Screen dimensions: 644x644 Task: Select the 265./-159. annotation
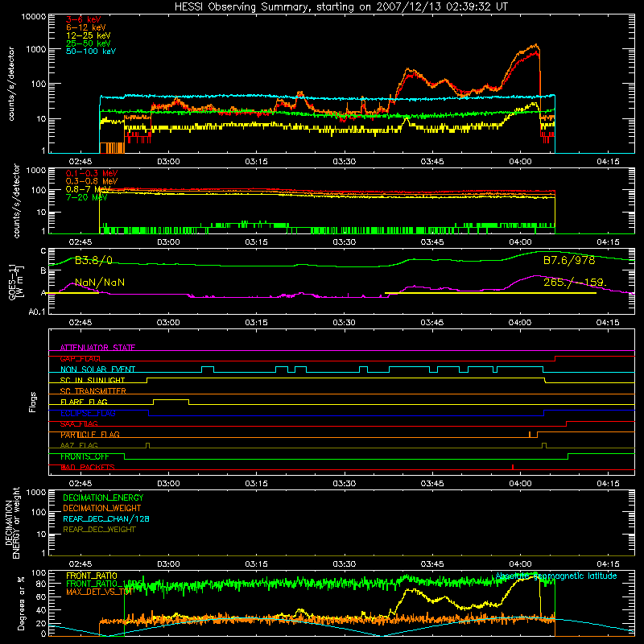[575, 283]
